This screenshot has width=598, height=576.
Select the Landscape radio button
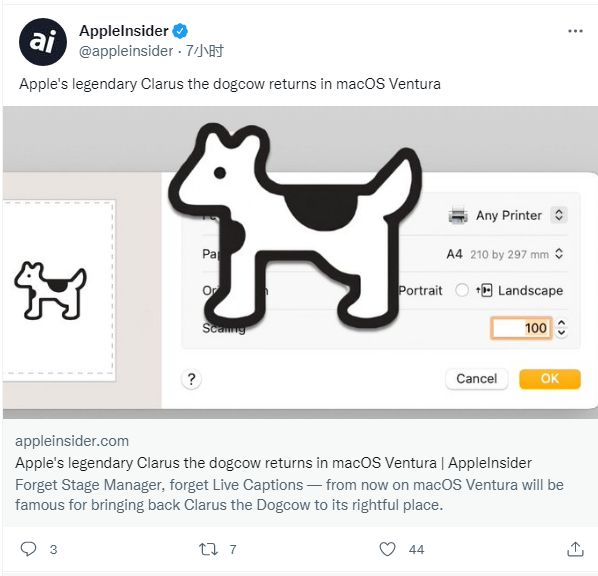point(462,290)
